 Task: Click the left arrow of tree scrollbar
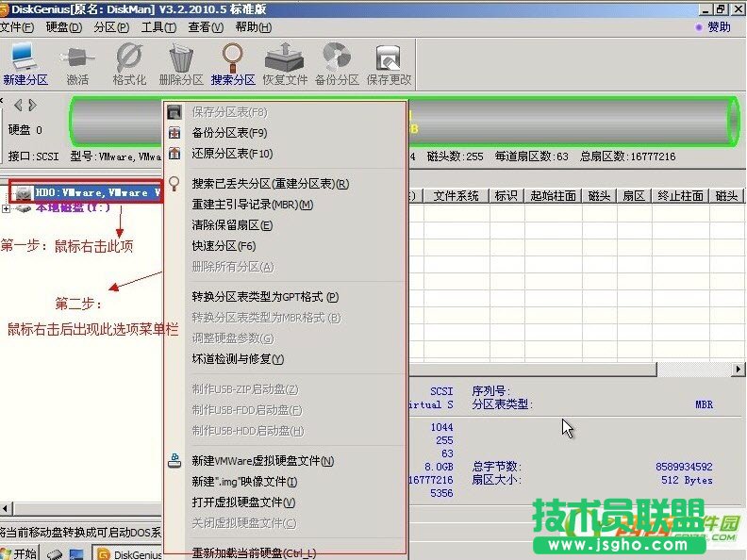pos(7,508)
